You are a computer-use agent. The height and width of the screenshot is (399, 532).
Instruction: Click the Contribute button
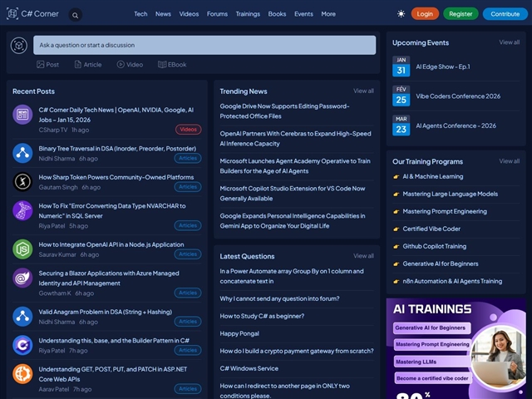click(x=505, y=14)
